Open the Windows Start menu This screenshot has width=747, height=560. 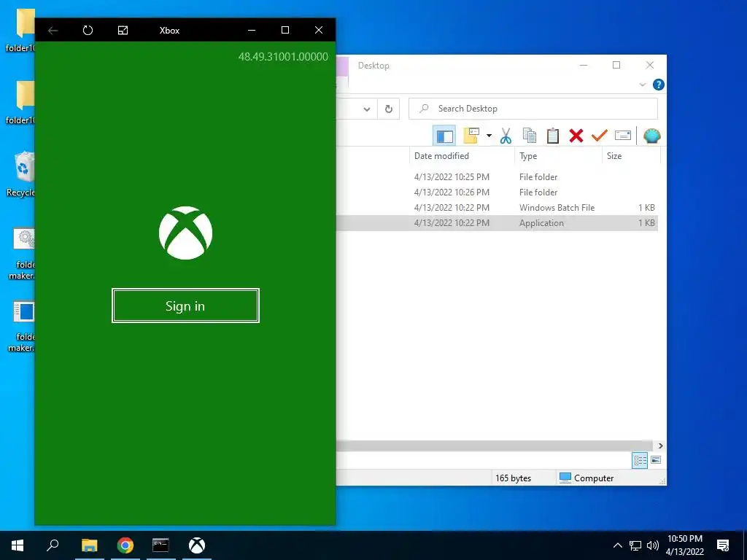(18, 545)
